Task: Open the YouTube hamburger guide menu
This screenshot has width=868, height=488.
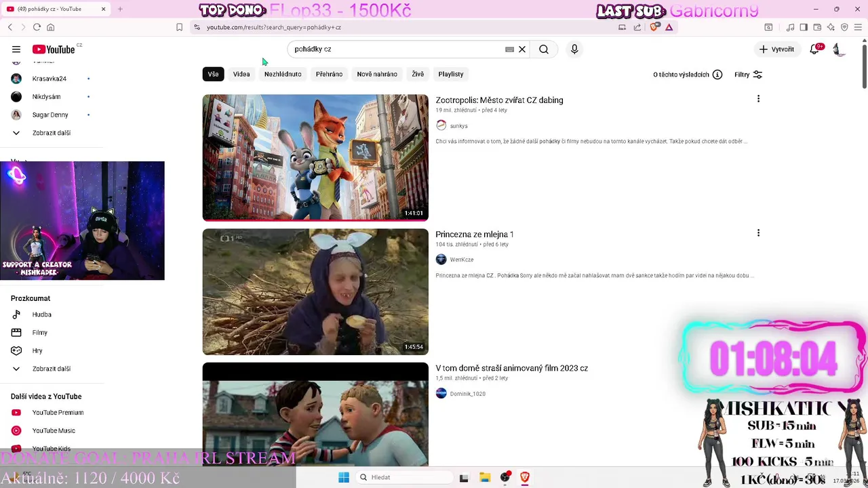Action: (x=16, y=49)
